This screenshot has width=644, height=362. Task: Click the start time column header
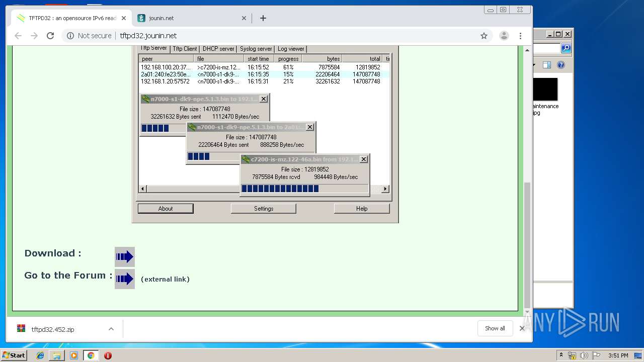(x=259, y=59)
